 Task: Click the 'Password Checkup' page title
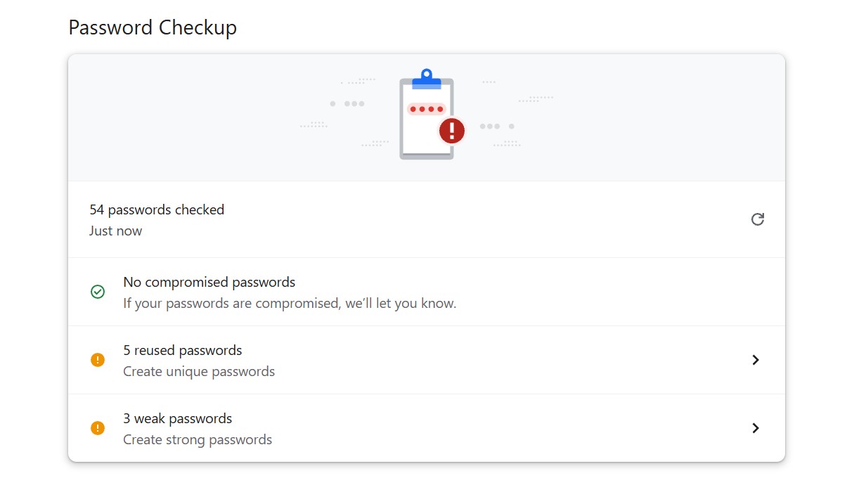coord(153,27)
